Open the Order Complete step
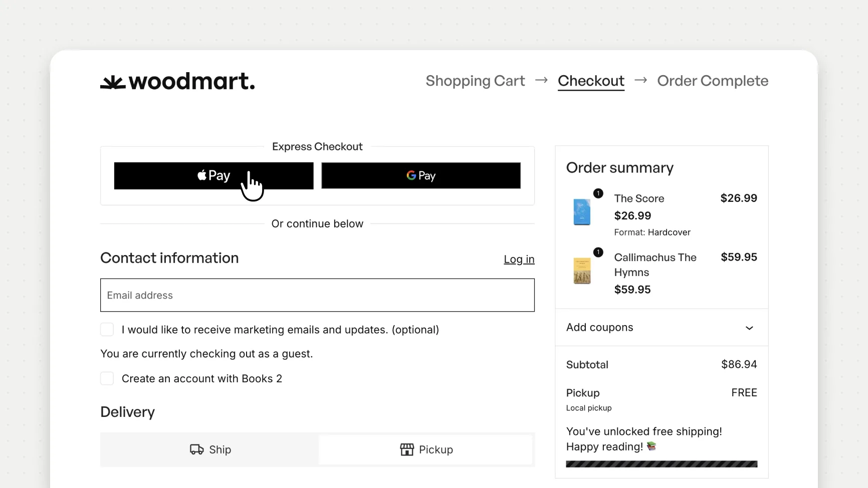868x488 pixels. point(713,81)
